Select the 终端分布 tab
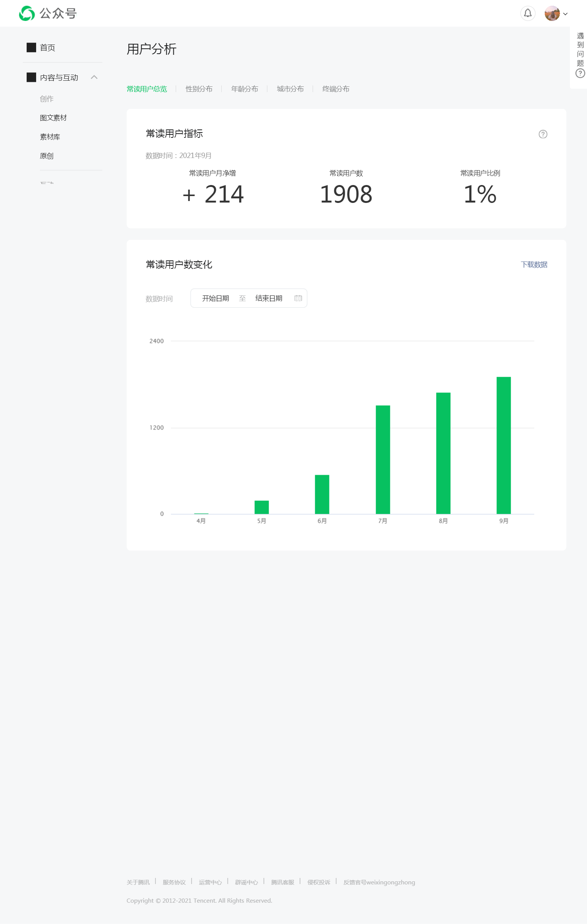The height and width of the screenshot is (924, 587). (336, 89)
